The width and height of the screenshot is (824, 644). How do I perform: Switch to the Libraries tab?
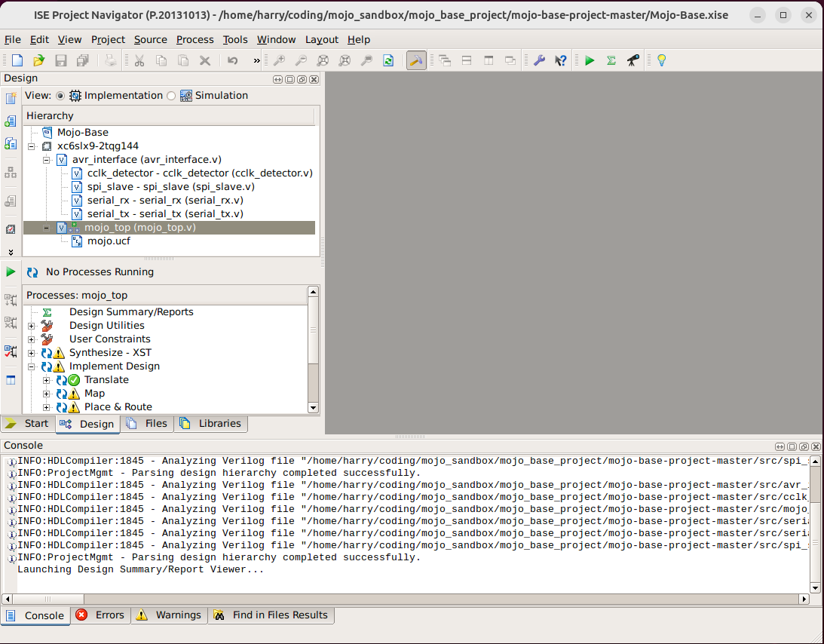pyautogui.click(x=211, y=424)
